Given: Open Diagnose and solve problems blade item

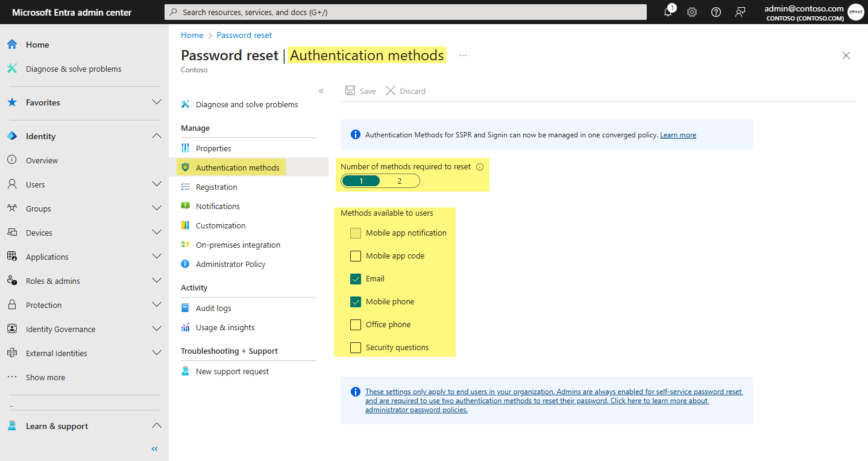Looking at the screenshot, I should [248, 104].
